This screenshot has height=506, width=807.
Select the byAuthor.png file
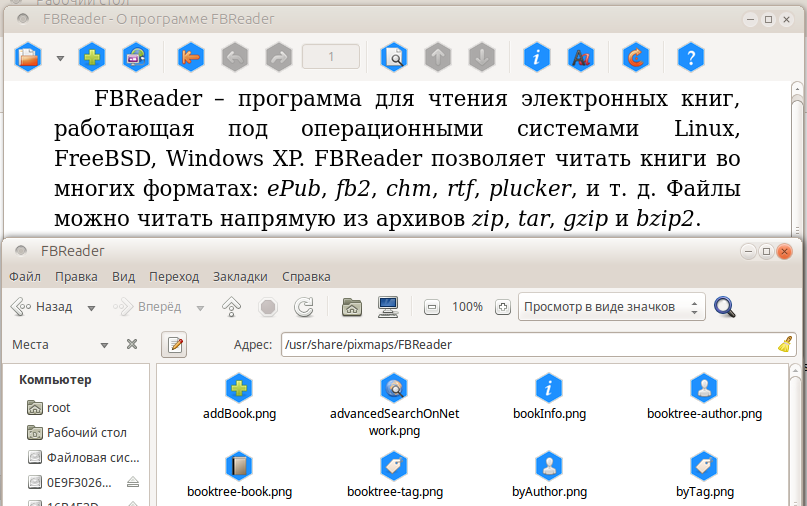tap(549, 475)
